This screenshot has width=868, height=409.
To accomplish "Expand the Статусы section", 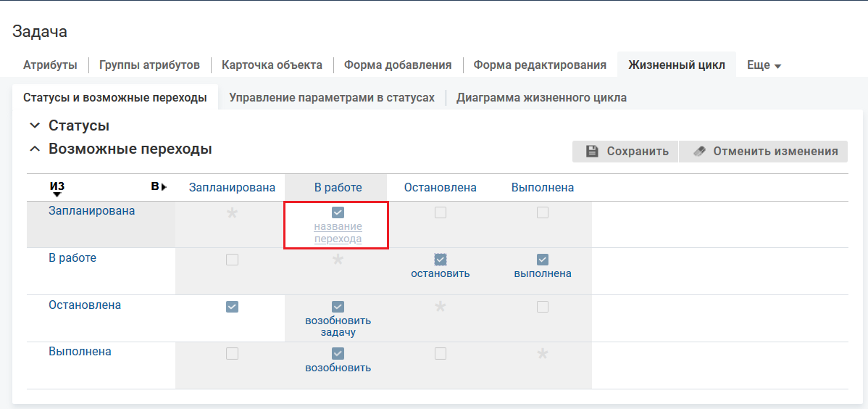I will tap(35, 125).
